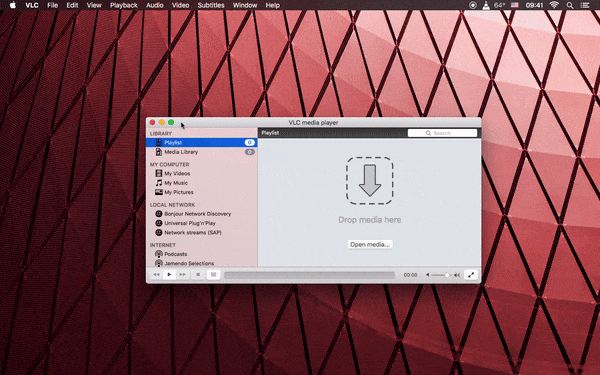Image resolution: width=600 pixels, height=375 pixels.
Task: Open the My Pictures image icon
Action: click(159, 192)
